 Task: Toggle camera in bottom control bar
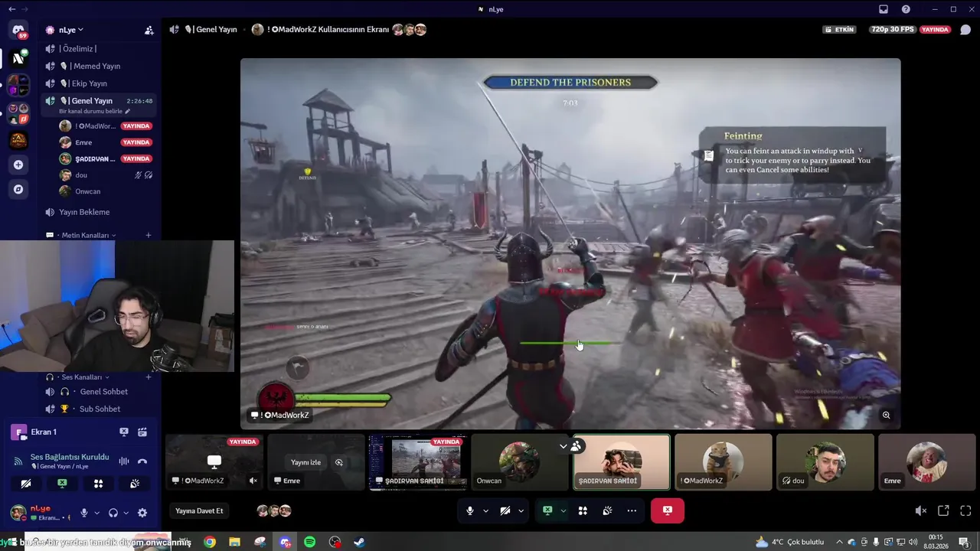505,510
